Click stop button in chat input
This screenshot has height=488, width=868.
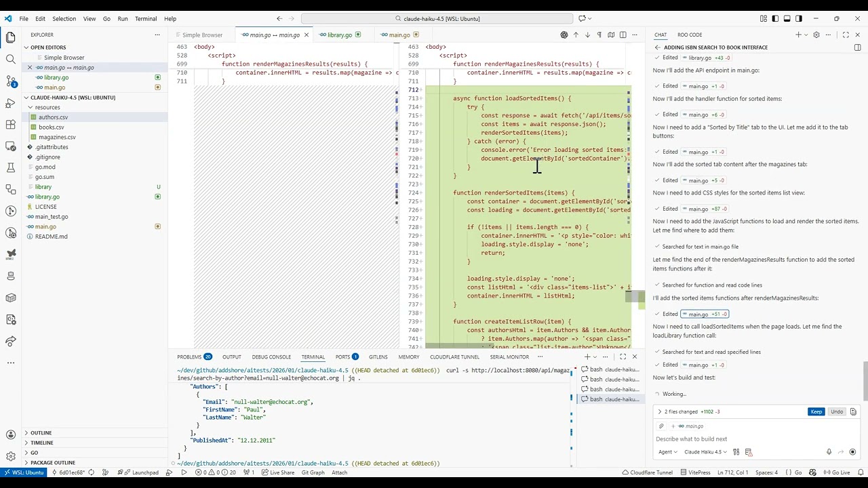[852, 452]
